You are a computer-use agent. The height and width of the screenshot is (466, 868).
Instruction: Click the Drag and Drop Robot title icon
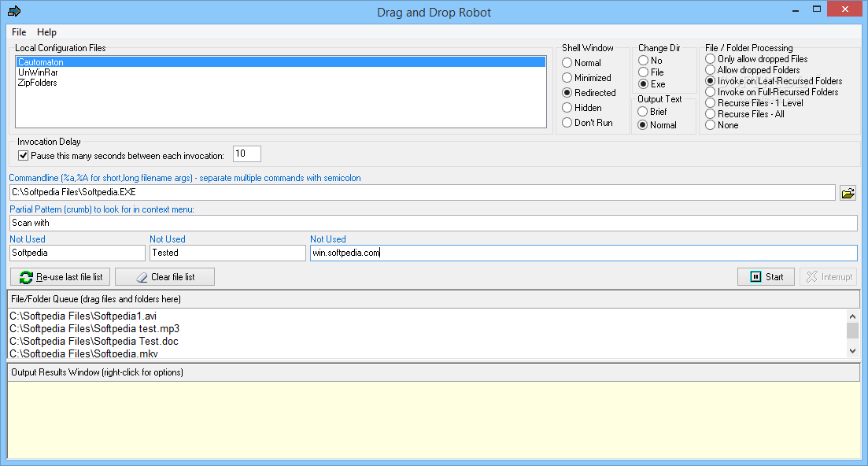pos(14,11)
